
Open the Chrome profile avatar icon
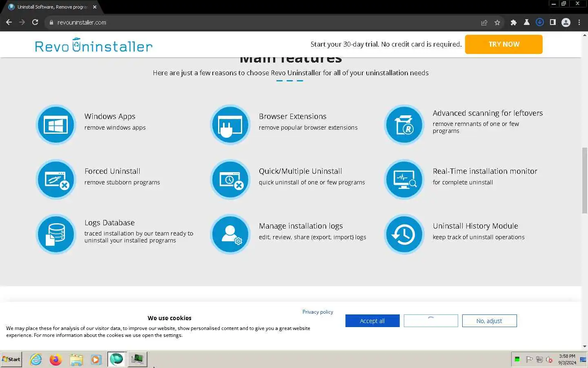pyautogui.click(x=566, y=22)
